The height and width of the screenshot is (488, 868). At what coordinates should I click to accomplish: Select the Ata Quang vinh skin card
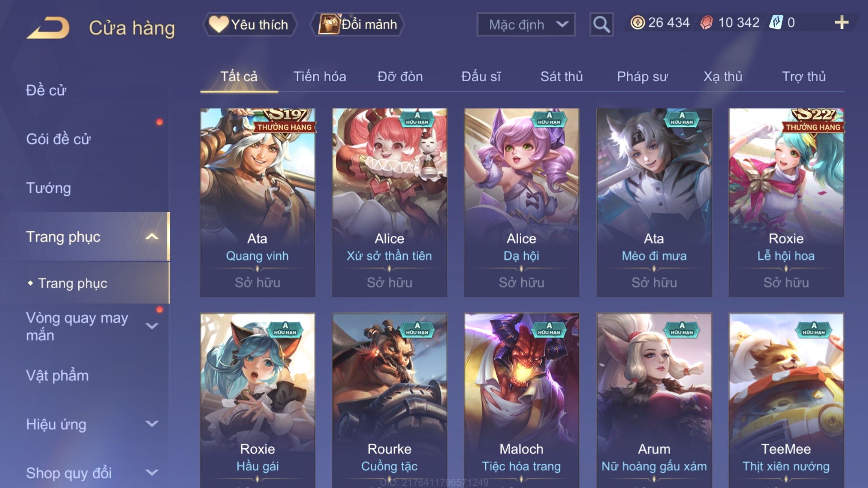257,202
